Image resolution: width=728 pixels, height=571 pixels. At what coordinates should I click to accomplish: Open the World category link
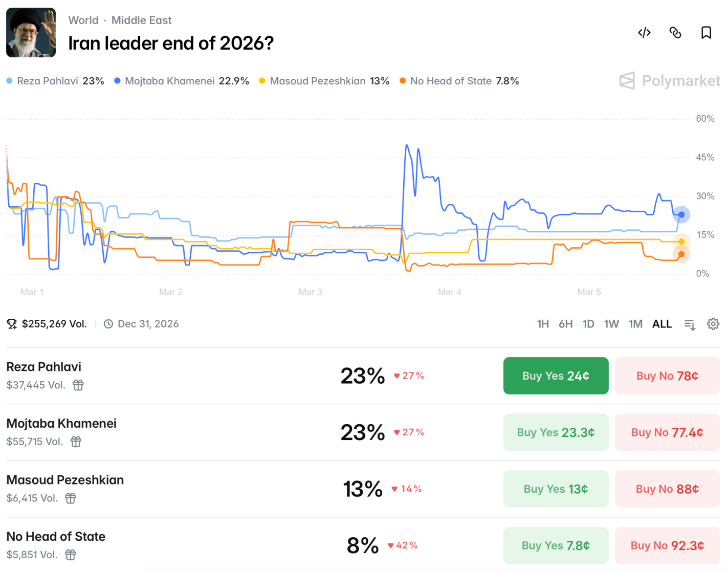pos(83,20)
